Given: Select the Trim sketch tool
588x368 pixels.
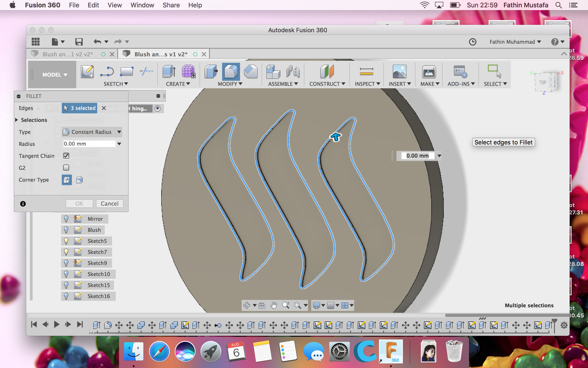Looking at the screenshot, I should (147, 71).
